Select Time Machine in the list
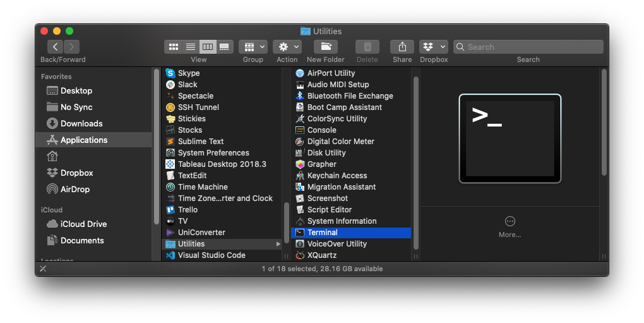The height and width of the screenshot is (323, 644). pyautogui.click(x=222, y=187)
